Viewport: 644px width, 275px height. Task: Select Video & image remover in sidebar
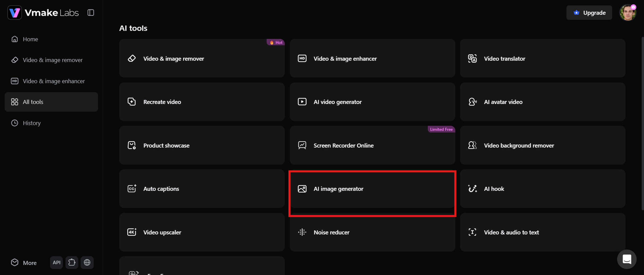tap(51, 60)
